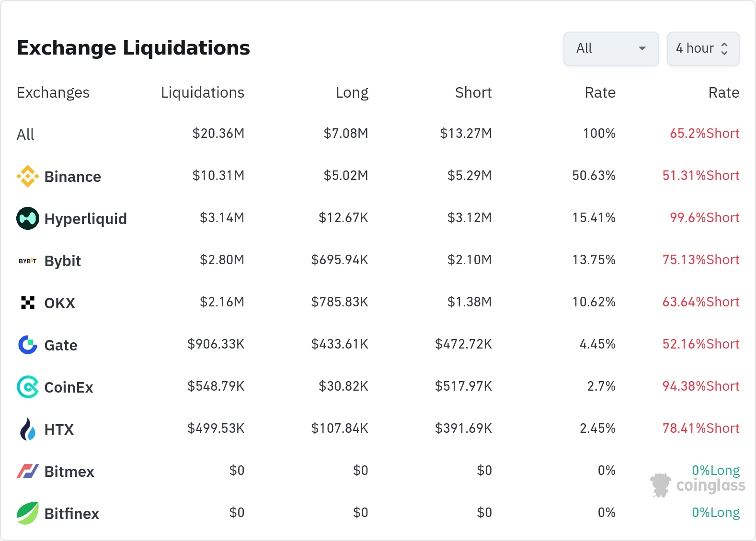Click the Bitfinex leaf logo icon
Image resolution: width=756 pixels, height=541 pixels.
[28, 513]
